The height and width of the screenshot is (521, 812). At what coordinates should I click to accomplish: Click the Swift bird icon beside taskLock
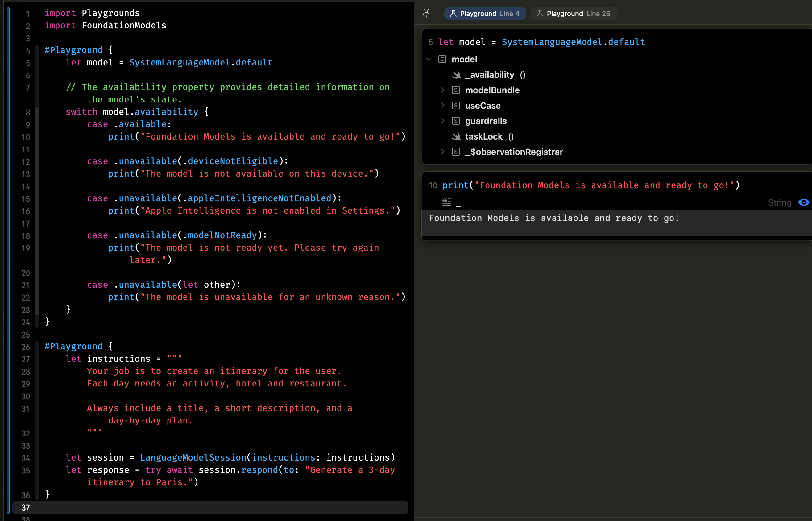(x=456, y=137)
